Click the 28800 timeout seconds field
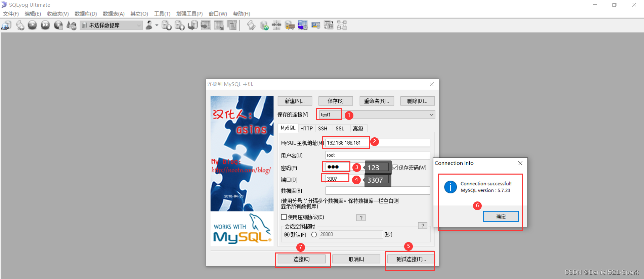The height and width of the screenshot is (279, 644). click(351, 234)
